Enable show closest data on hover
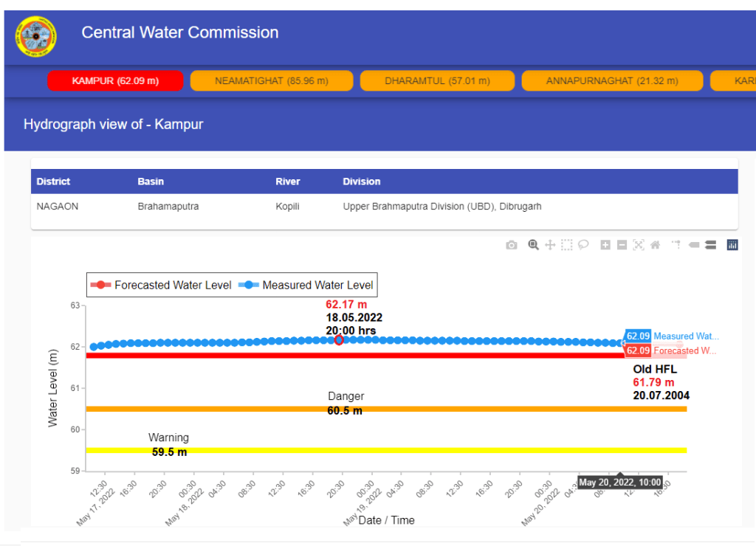This screenshot has width=756, height=560. point(694,245)
